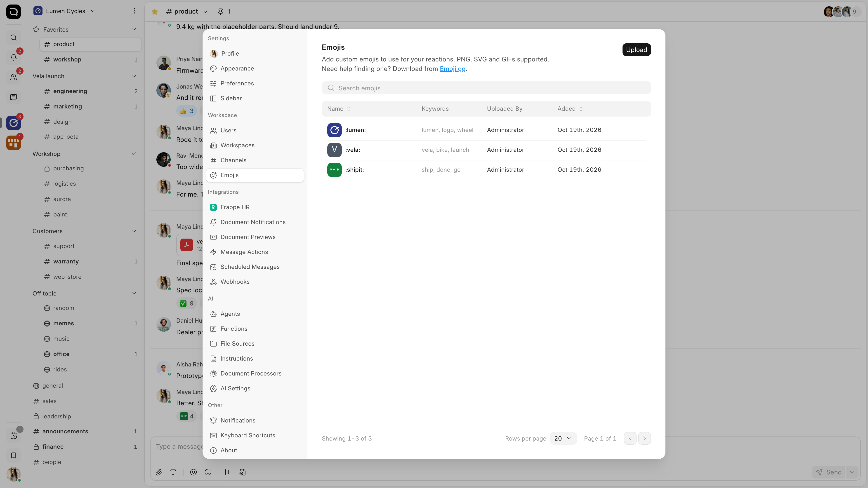Open saved messages bookmark icon

[14, 455]
